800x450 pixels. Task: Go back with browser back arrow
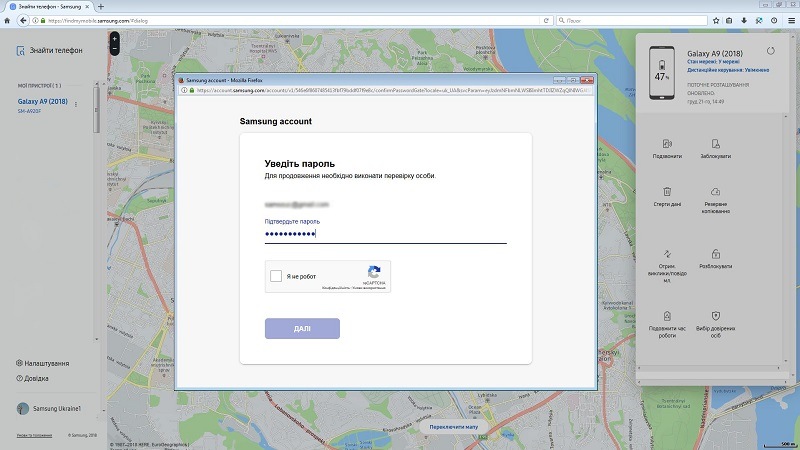(22, 20)
